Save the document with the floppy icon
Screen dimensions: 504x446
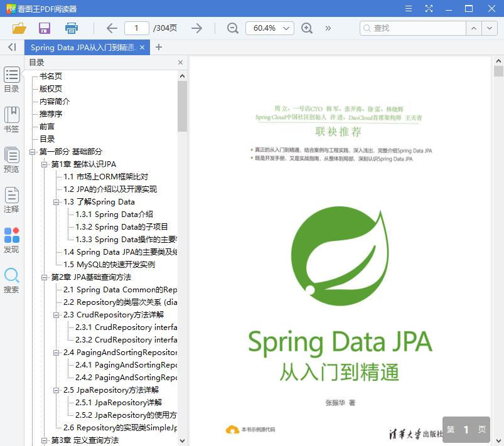coord(45,28)
